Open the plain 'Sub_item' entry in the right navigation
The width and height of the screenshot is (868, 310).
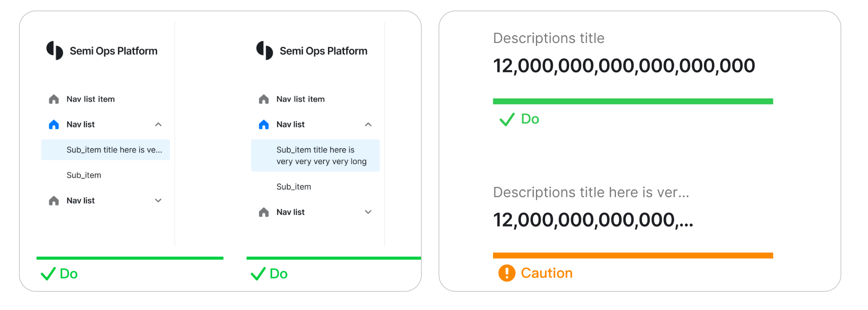294,187
